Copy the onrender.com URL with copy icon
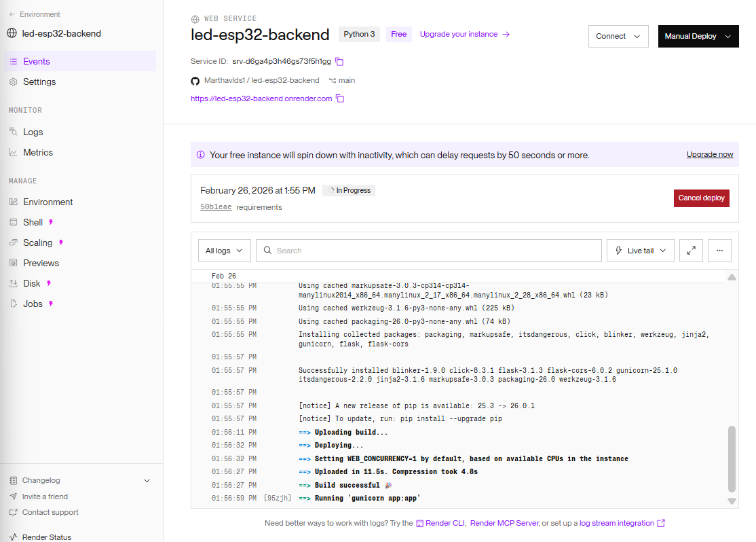This screenshot has height=542, width=756. (340, 98)
